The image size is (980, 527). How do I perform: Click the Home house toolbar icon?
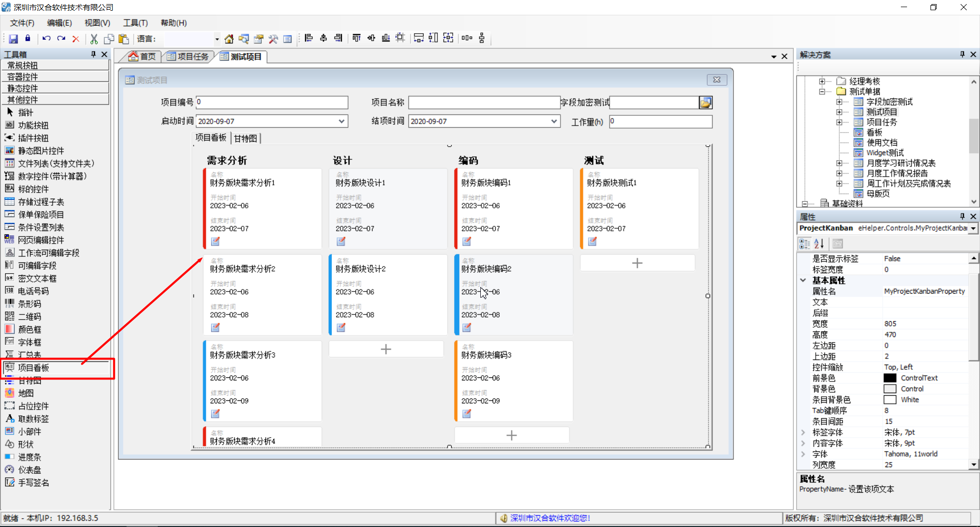tap(229, 39)
